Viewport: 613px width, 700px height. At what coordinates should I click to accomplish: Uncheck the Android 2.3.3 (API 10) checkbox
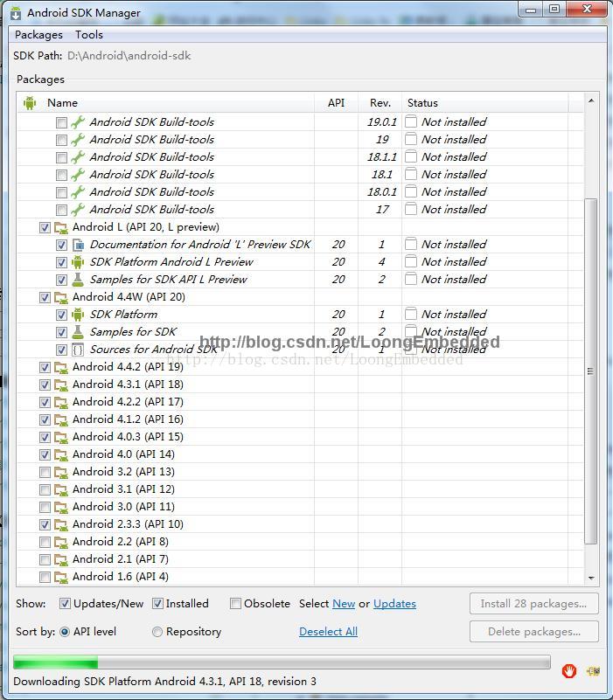[45, 524]
